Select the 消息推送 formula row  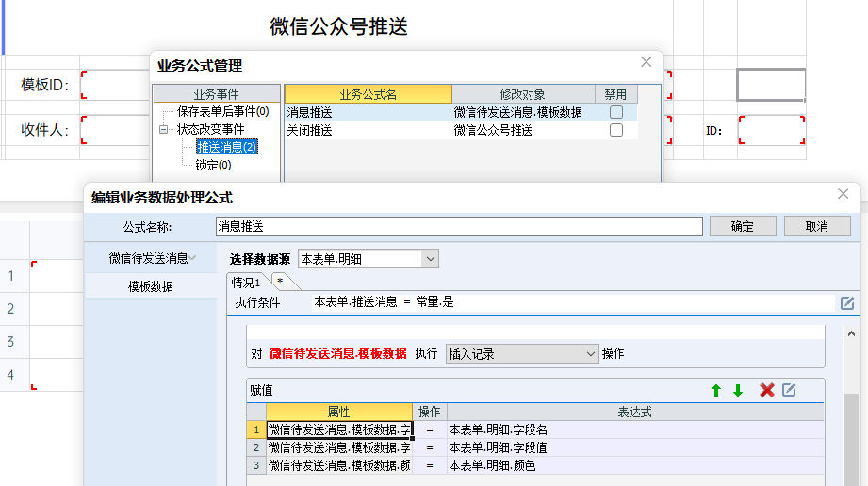tap(461, 112)
